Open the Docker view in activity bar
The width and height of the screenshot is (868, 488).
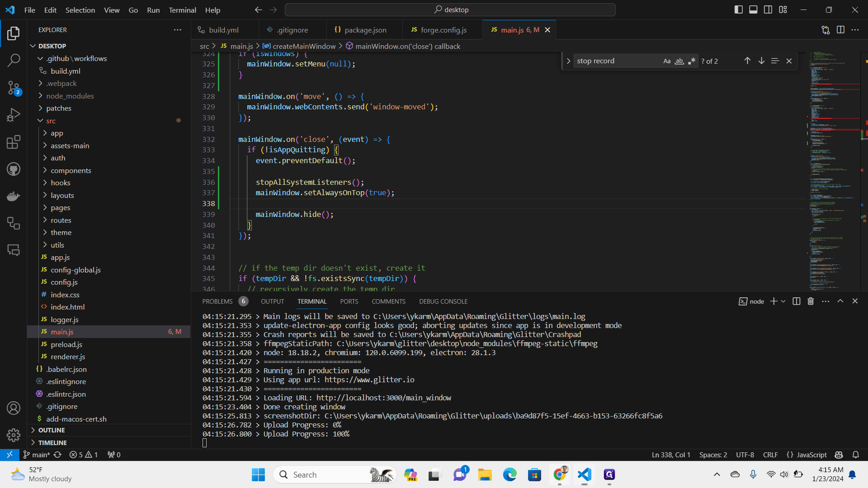coord(14,196)
